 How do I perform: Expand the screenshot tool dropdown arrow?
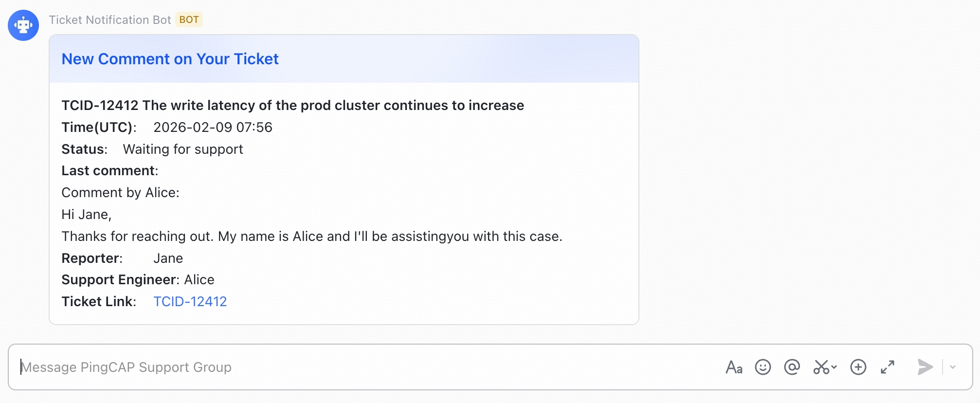tap(834, 367)
